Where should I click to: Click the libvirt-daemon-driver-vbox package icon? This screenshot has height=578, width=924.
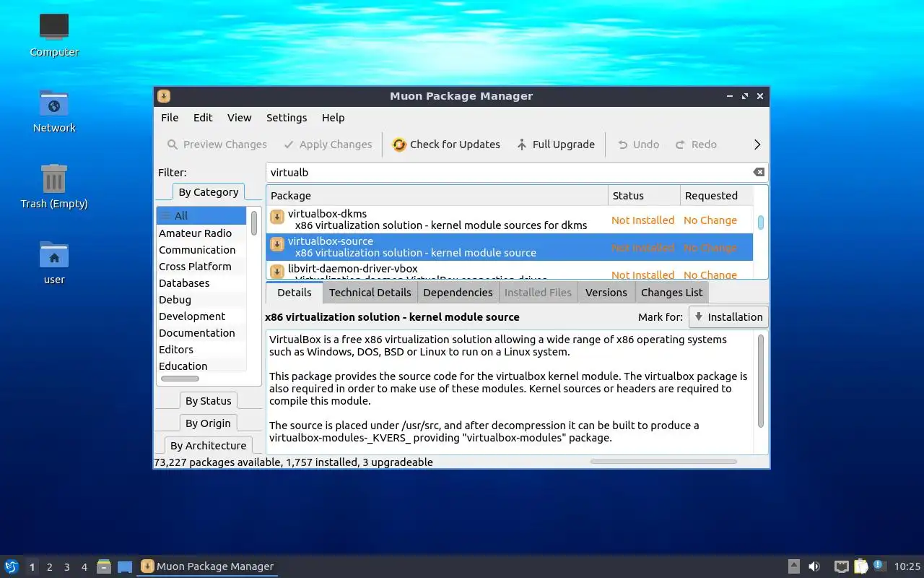pos(276,272)
